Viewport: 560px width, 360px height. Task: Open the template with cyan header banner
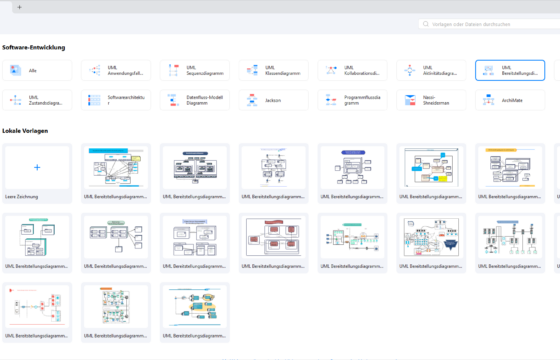pos(116,174)
